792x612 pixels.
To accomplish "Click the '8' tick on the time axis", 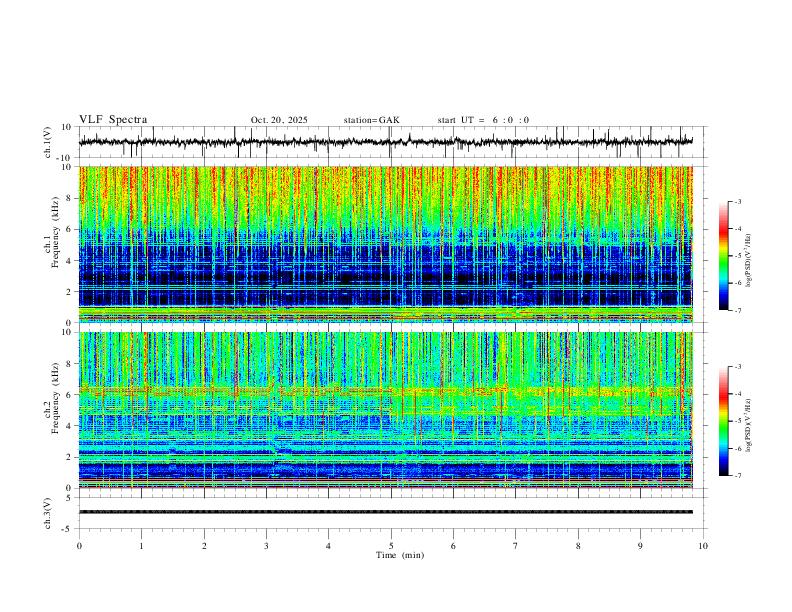I will coord(578,546).
